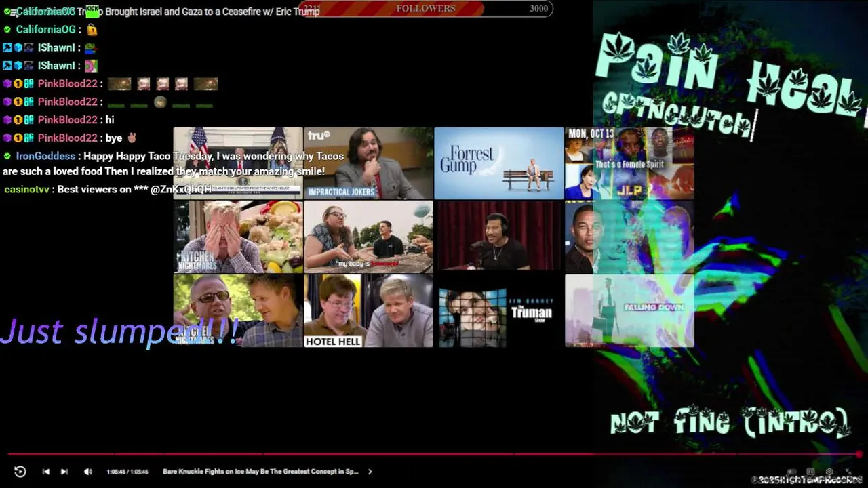
Task: Click the chevron next to Bare Knuckle chapter
Action: tap(370, 472)
